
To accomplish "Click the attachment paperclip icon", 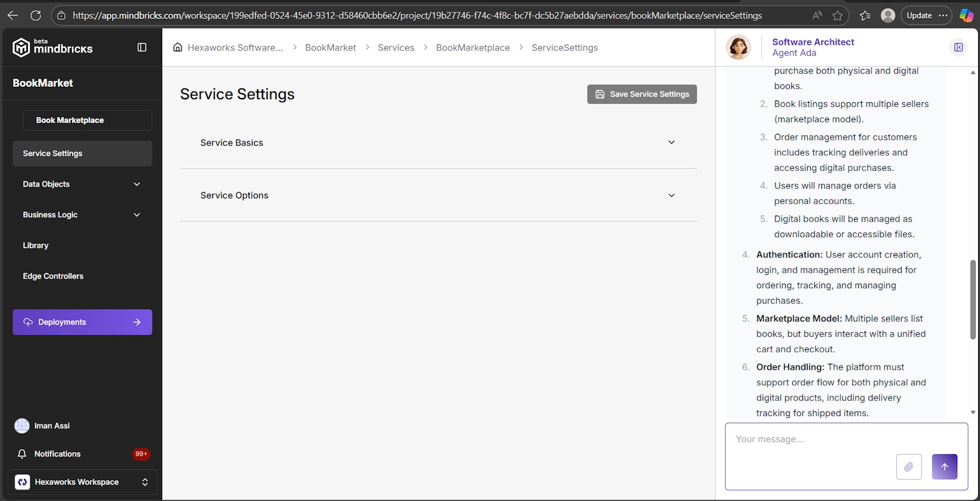I will point(908,467).
